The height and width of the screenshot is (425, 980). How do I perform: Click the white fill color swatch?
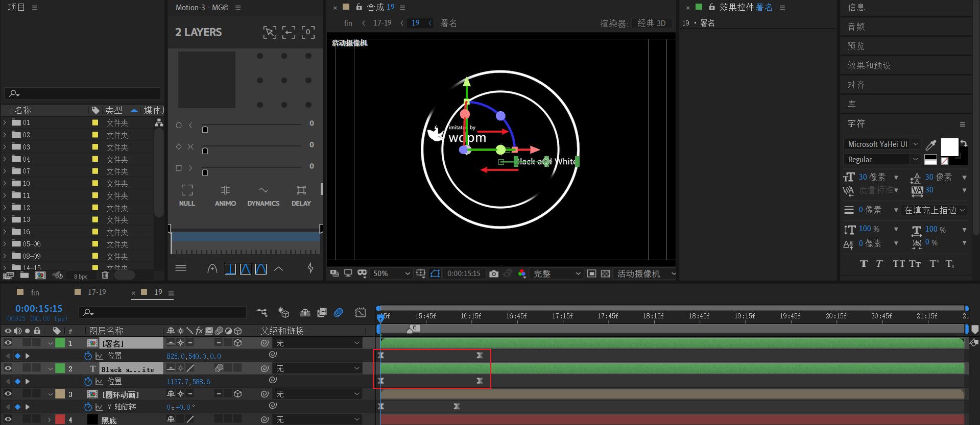pyautogui.click(x=949, y=147)
